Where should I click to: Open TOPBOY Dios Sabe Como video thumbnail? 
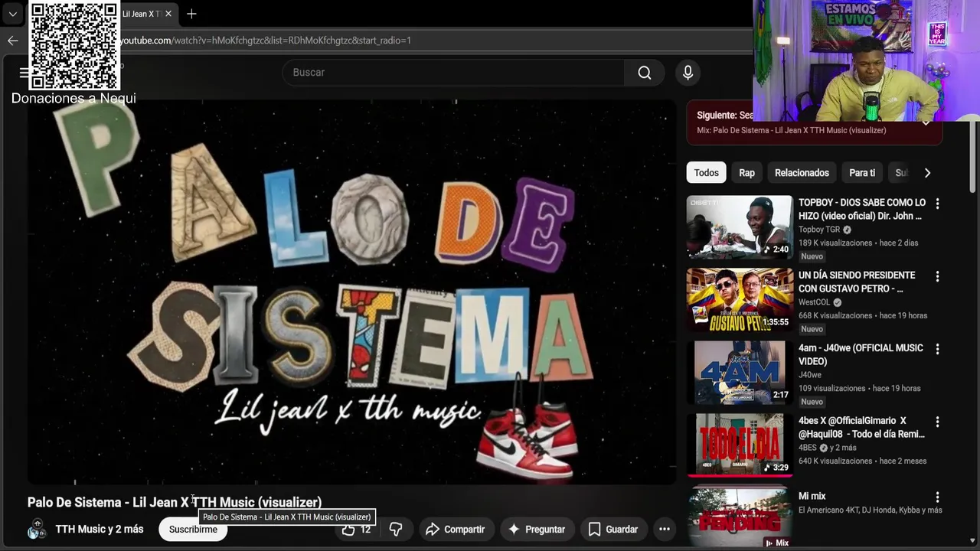pyautogui.click(x=740, y=227)
